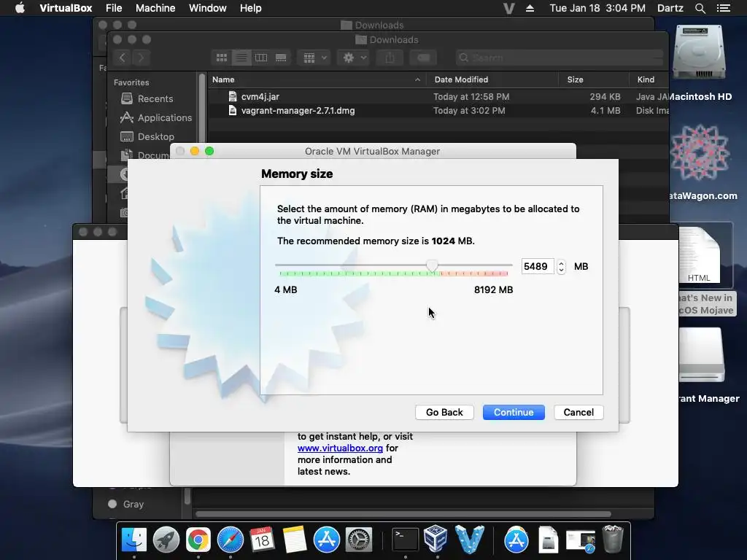The image size is (747, 560).
Task: Click Finder edit tags button
Action: click(423, 58)
